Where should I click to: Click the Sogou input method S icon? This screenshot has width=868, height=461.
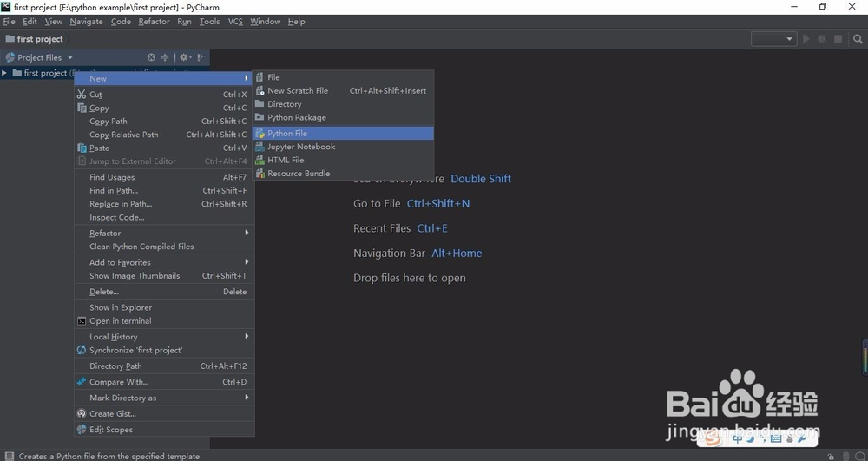[x=712, y=439]
